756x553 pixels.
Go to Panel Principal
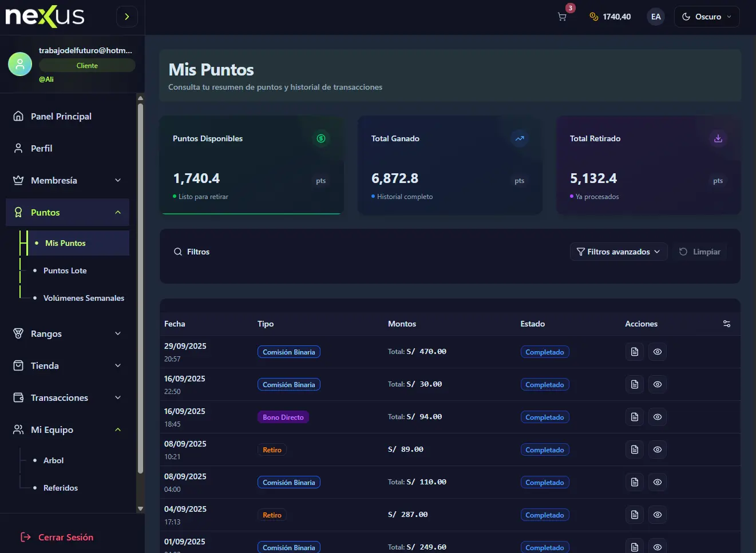click(61, 116)
